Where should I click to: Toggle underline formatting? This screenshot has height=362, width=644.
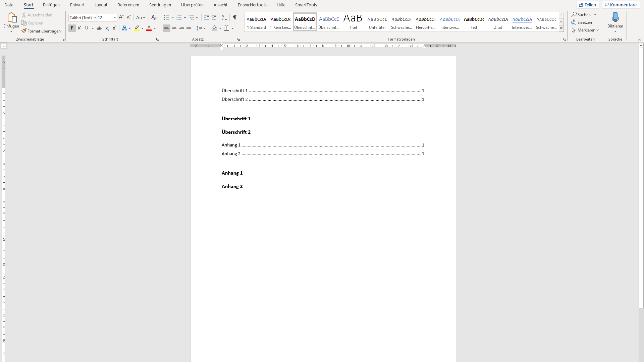coord(87,28)
